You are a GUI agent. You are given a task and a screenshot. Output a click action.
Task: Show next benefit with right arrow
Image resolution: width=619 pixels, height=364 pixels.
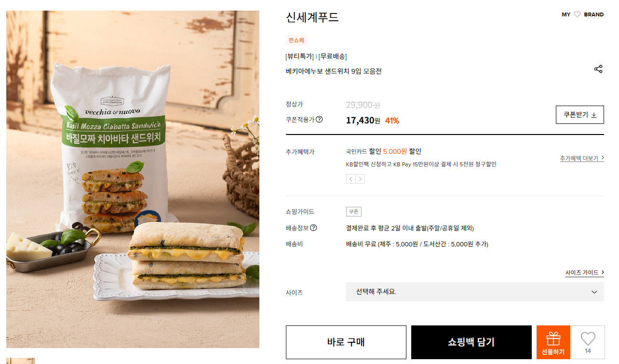tap(360, 179)
